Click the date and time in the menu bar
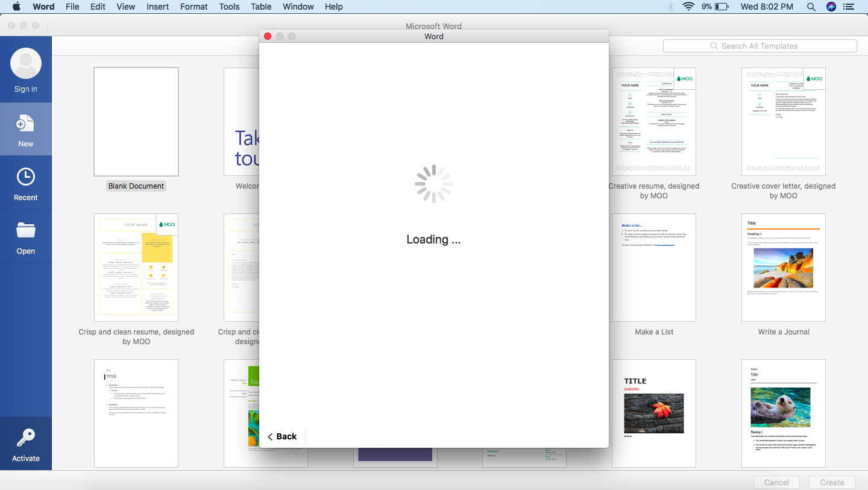This screenshot has width=868, height=490. pyautogui.click(x=767, y=7)
